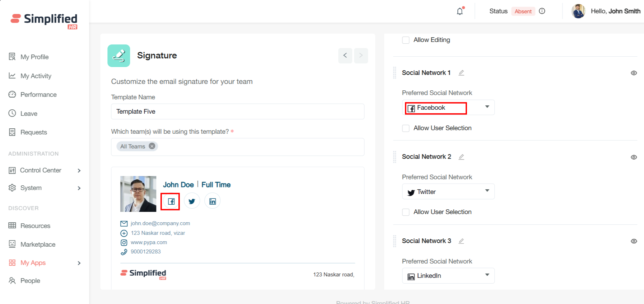The image size is (644, 304).
Task: Hide Social Network 2 with eye icon
Action: click(x=634, y=157)
